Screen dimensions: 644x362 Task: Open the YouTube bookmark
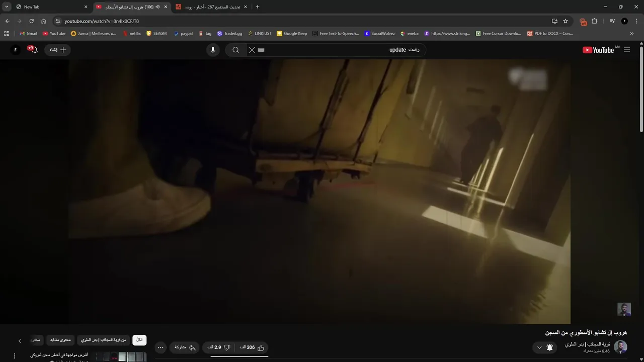[54, 34]
